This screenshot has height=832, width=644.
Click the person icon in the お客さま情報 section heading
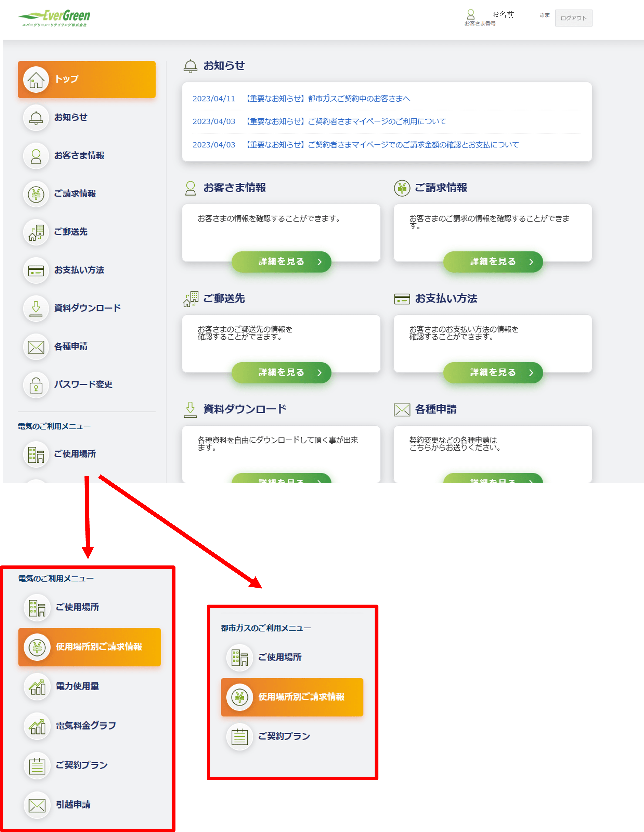pos(190,188)
